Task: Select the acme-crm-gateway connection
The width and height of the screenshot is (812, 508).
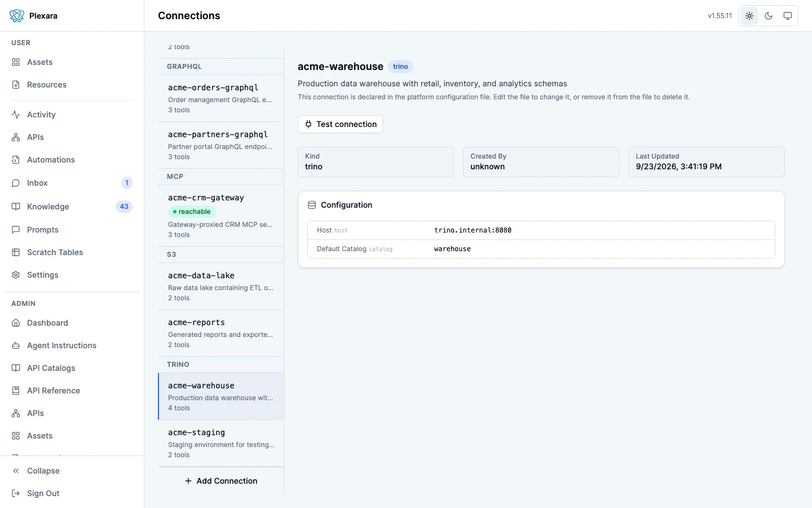Action: click(221, 216)
